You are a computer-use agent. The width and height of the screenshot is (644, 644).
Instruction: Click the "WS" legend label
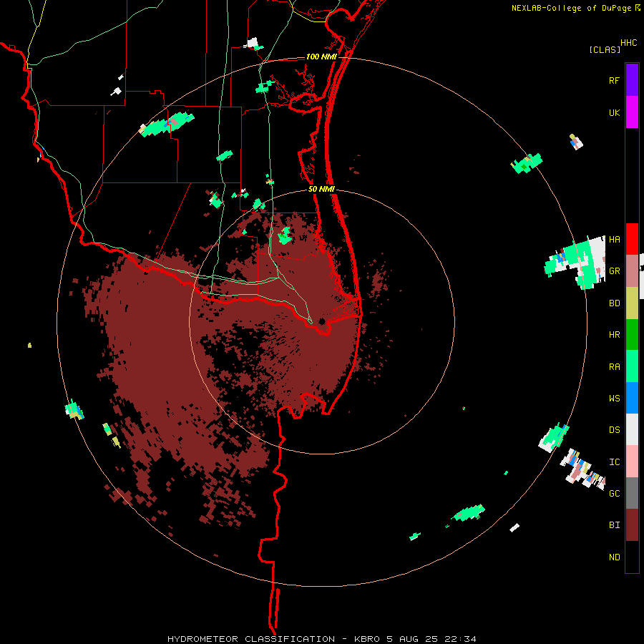pyautogui.click(x=614, y=398)
